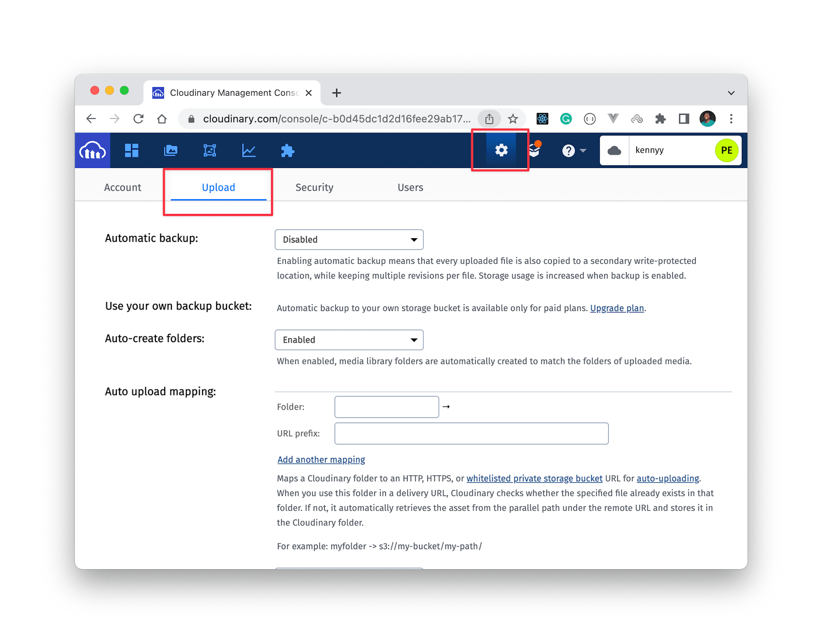Open the Media Library icon
Image resolution: width=822 pixels, height=644 pixels.
pos(171,150)
